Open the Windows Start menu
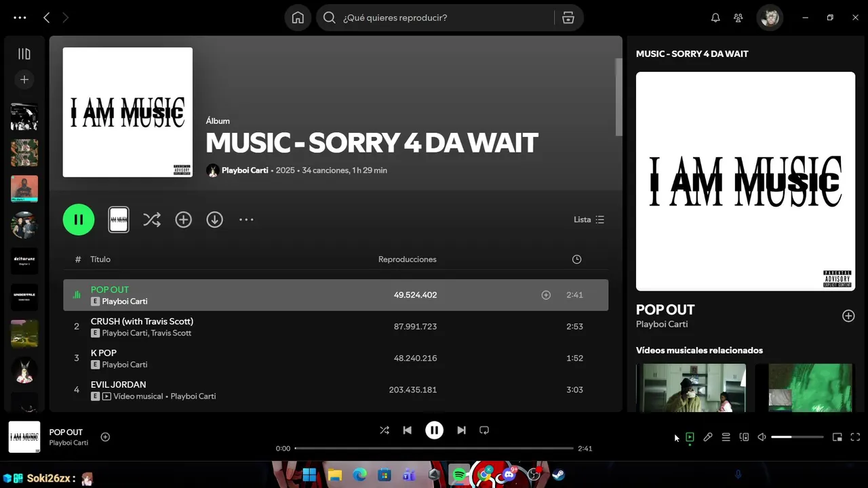868x488 pixels. click(x=309, y=474)
